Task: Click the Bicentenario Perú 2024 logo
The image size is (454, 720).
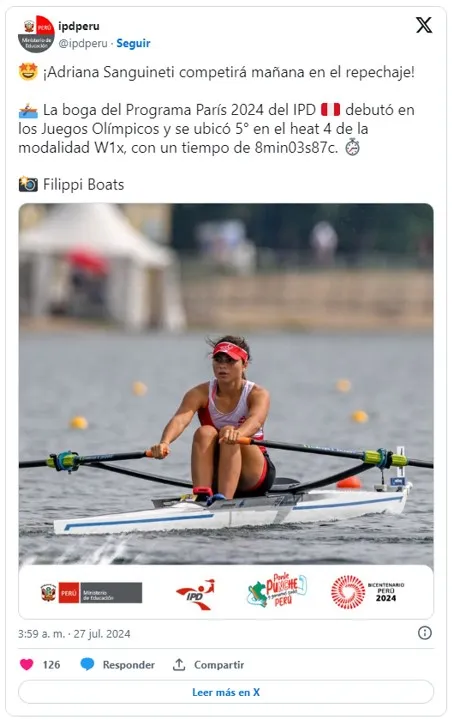Action: 368,592
